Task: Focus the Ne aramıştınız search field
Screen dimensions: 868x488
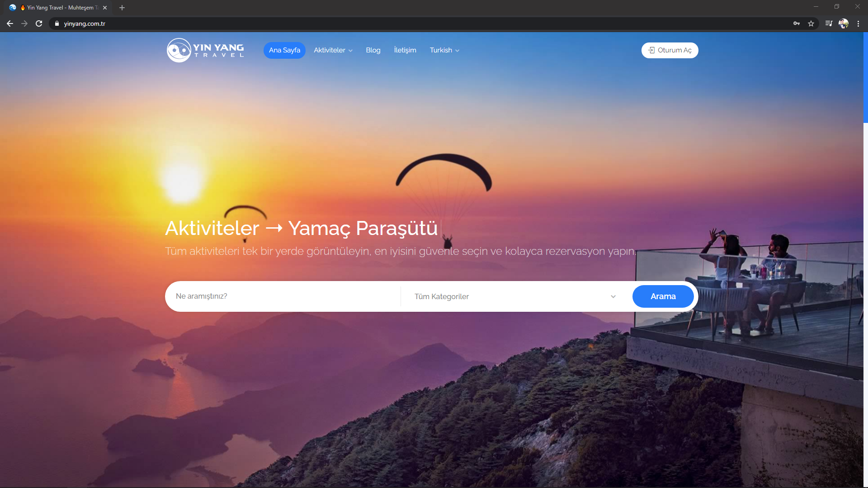Action: (x=285, y=296)
